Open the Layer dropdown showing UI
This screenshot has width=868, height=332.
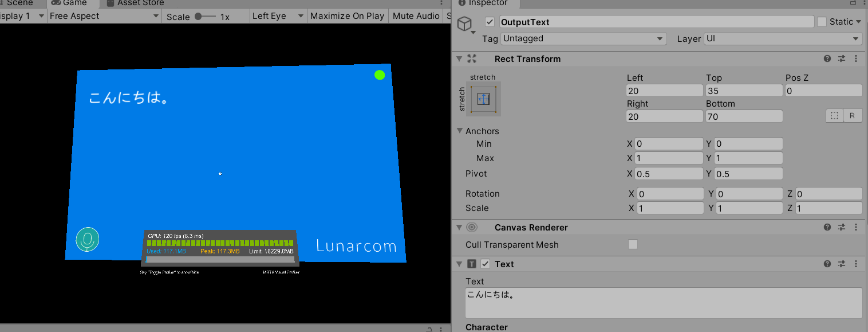(x=783, y=38)
